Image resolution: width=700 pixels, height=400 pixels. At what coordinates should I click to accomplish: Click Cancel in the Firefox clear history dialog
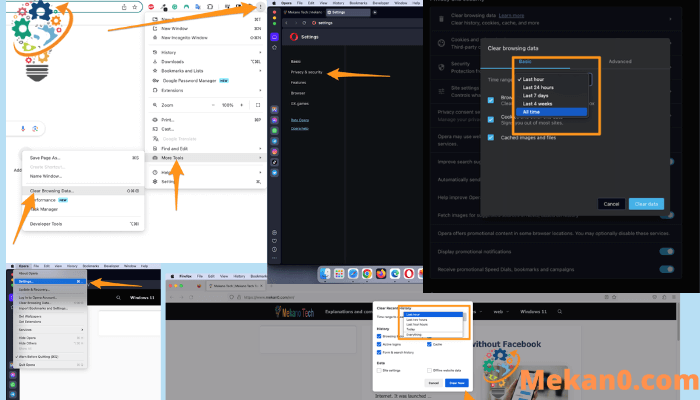(433, 383)
